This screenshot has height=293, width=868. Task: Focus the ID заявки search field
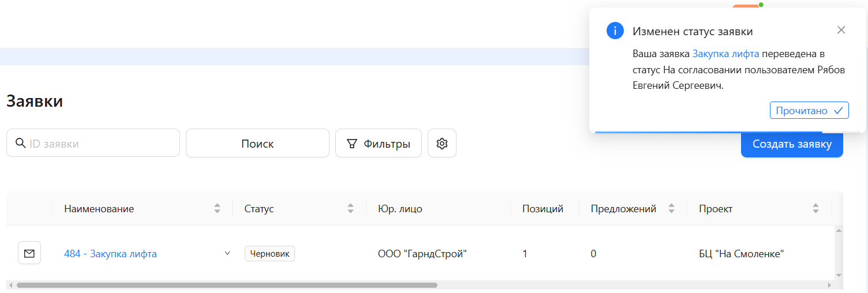point(93,143)
